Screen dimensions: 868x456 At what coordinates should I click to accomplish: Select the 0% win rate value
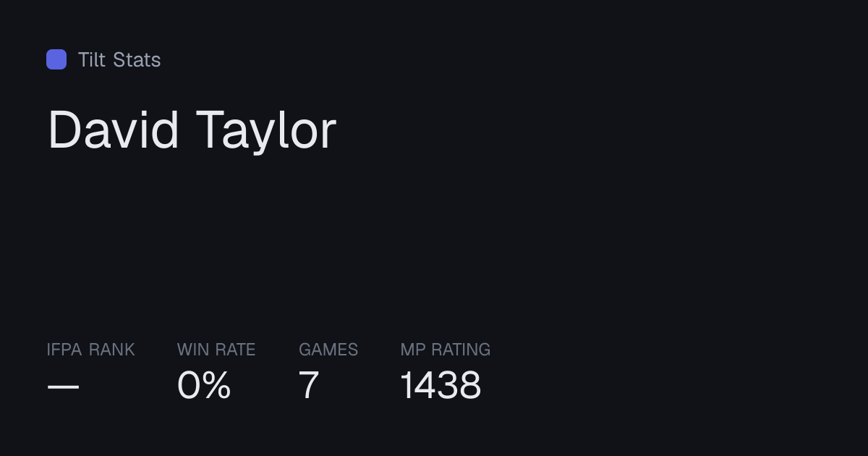204,385
